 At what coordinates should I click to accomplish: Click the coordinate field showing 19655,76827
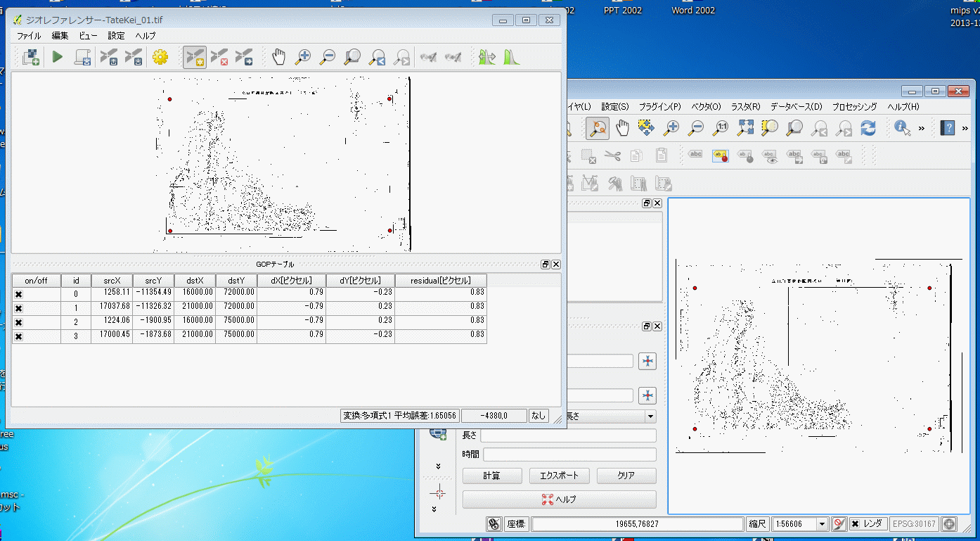tap(637, 524)
